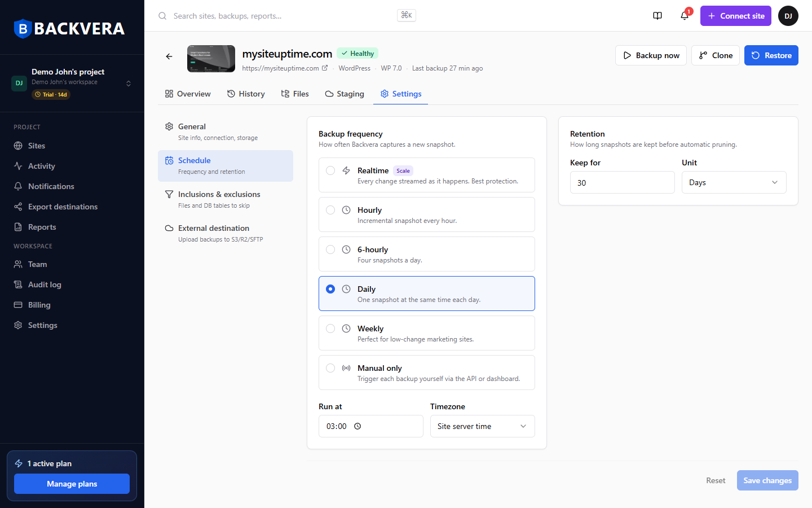
Task: Select the Weekly backup frequency
Action: [x=427, y=333]
